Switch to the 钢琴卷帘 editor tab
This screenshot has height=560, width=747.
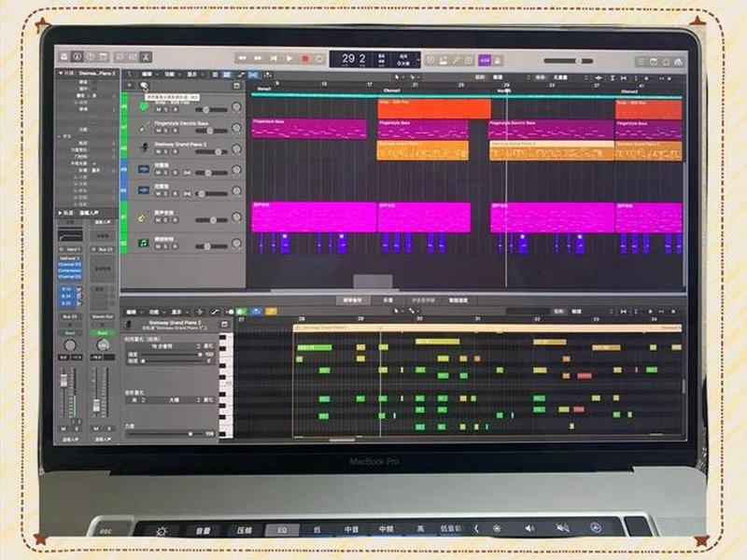coord(352,301)
